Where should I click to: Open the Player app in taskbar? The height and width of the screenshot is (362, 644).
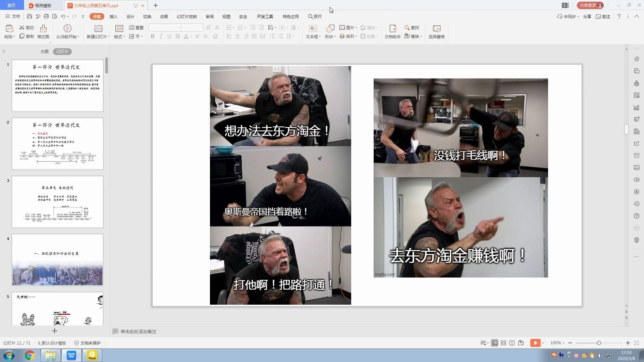(92, 355)
